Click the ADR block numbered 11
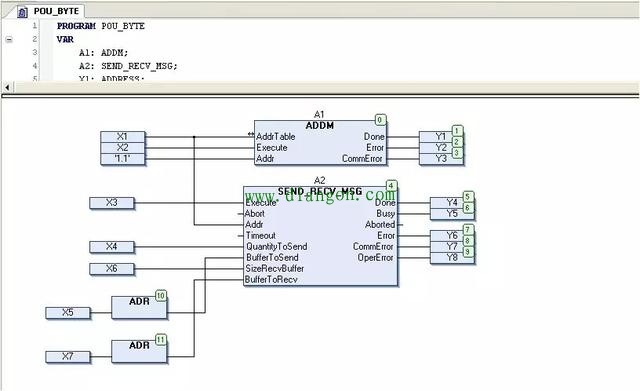The height and width of the screenshot is (391, 640). [x=139, y=351]
